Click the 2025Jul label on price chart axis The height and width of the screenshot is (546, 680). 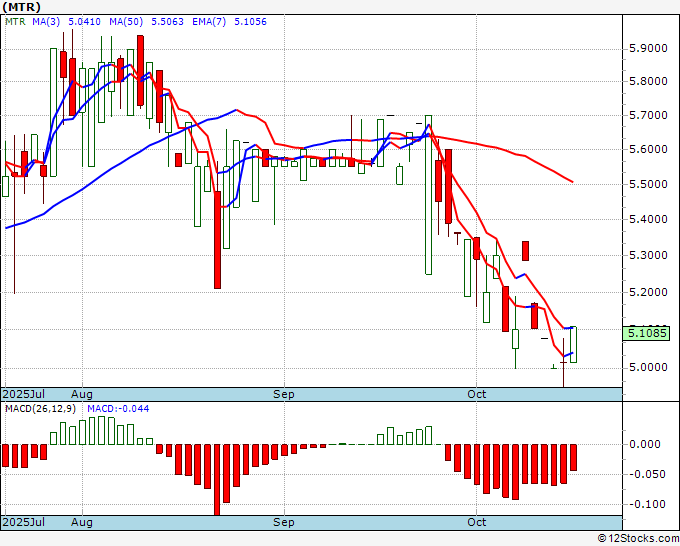[24, 394]
